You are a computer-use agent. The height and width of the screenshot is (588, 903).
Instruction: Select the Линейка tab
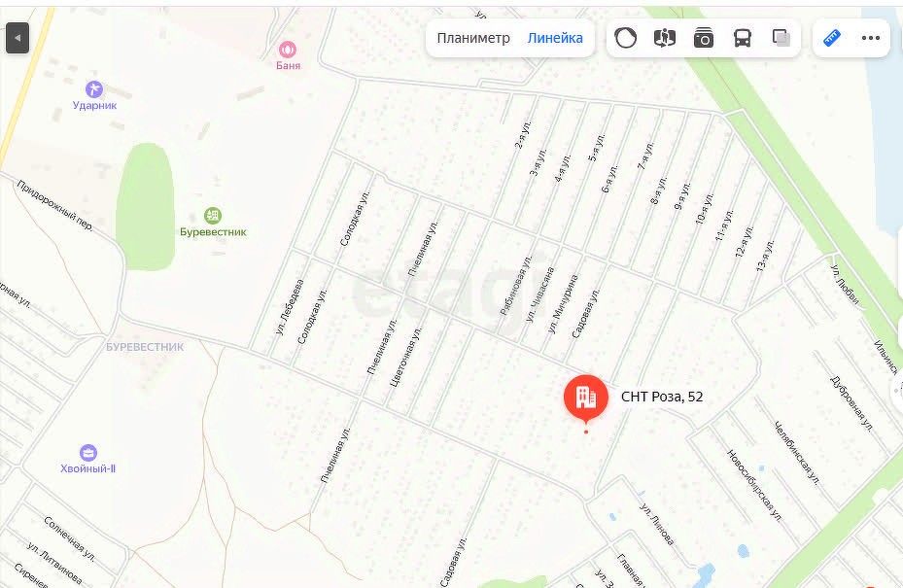(x=555, y=38)
